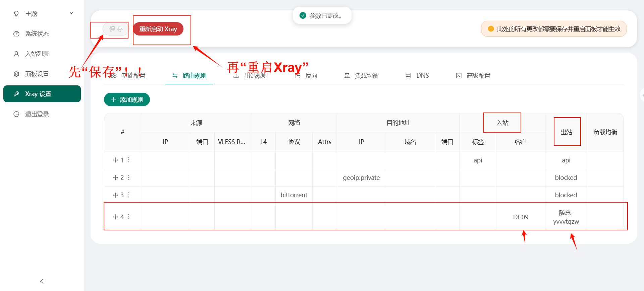The image size is (644, 291).
Task: Click the inbound list user icon
Action: click(16, 54)
